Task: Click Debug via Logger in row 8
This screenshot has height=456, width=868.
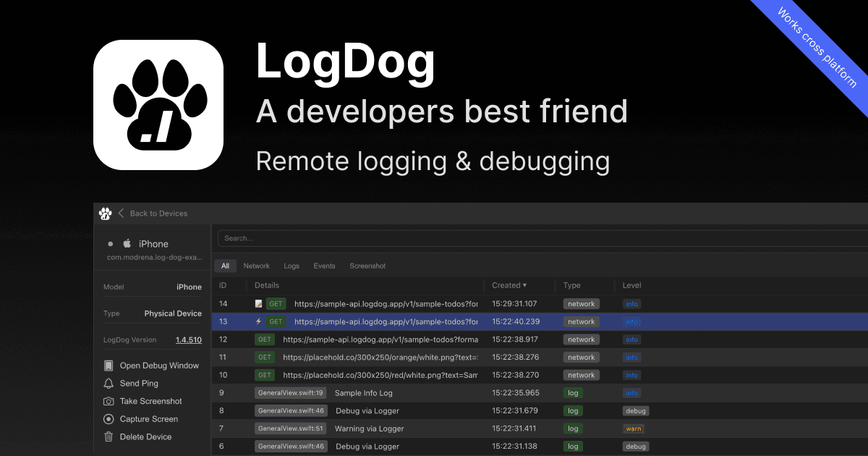Action: 367,411
